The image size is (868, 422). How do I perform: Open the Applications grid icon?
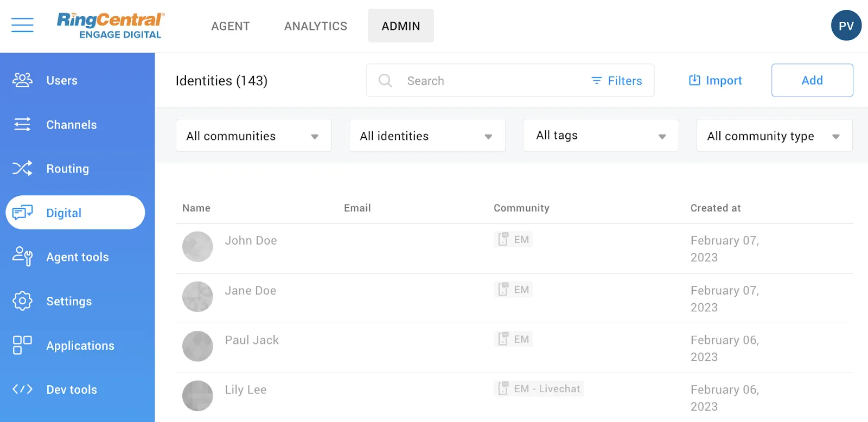tap(22, 346)
